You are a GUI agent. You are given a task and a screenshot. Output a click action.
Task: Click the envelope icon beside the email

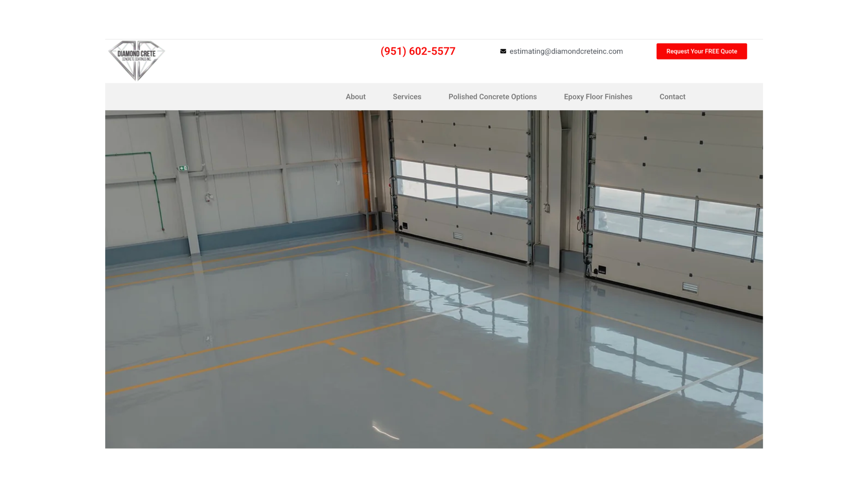(503, 51)
